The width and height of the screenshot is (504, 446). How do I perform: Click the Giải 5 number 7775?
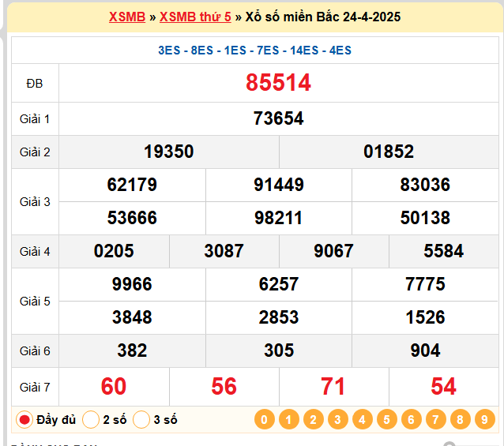pyautogui.click(x=425, y=284)
